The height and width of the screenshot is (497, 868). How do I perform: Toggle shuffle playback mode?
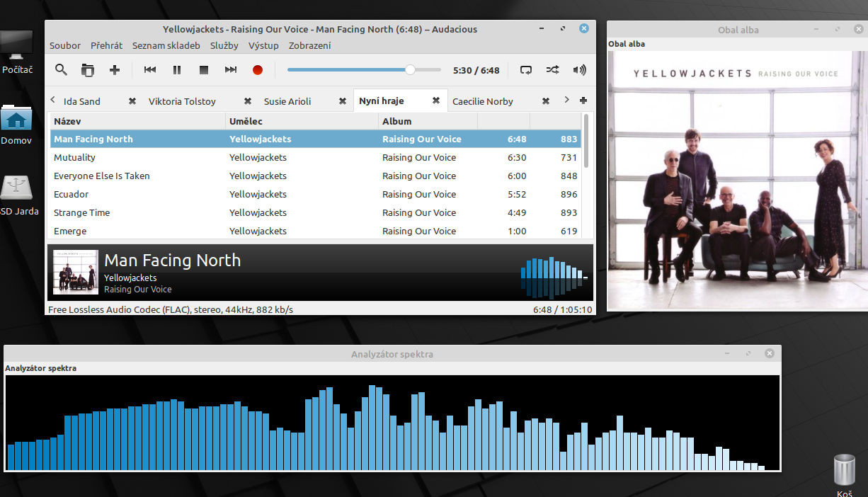[x=553, y=70]
